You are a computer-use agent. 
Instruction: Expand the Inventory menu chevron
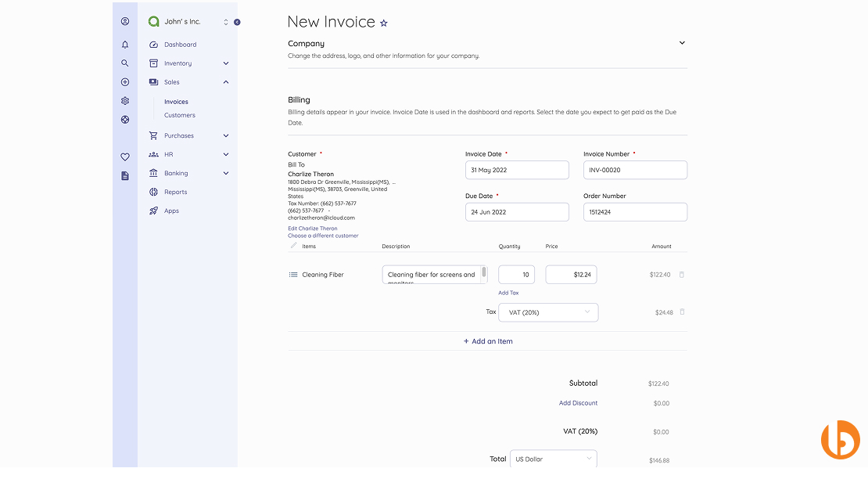tap(226, 63)
